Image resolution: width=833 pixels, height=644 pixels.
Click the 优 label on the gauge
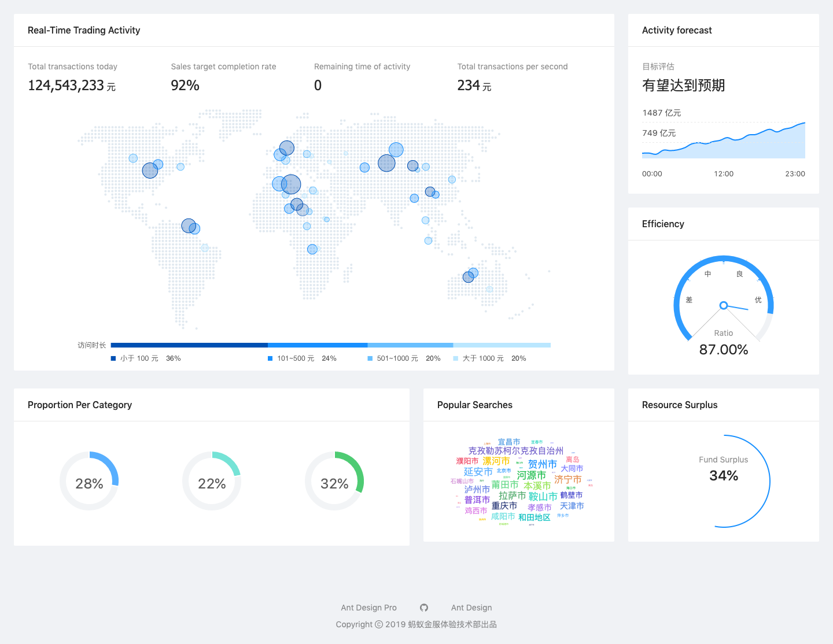(758, 299)
